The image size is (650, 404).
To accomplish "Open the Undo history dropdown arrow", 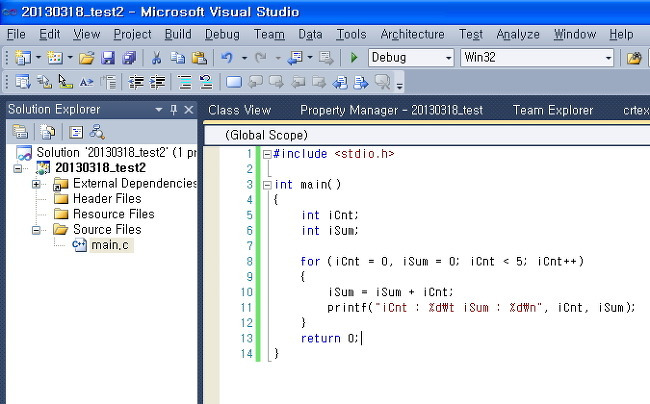I will [244, 58].
